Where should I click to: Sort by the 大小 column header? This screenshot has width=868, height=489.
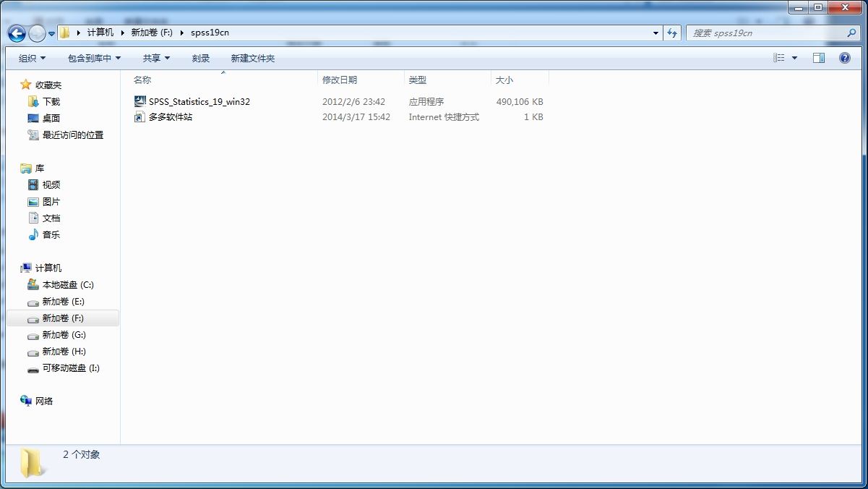(x=504, y=80)
